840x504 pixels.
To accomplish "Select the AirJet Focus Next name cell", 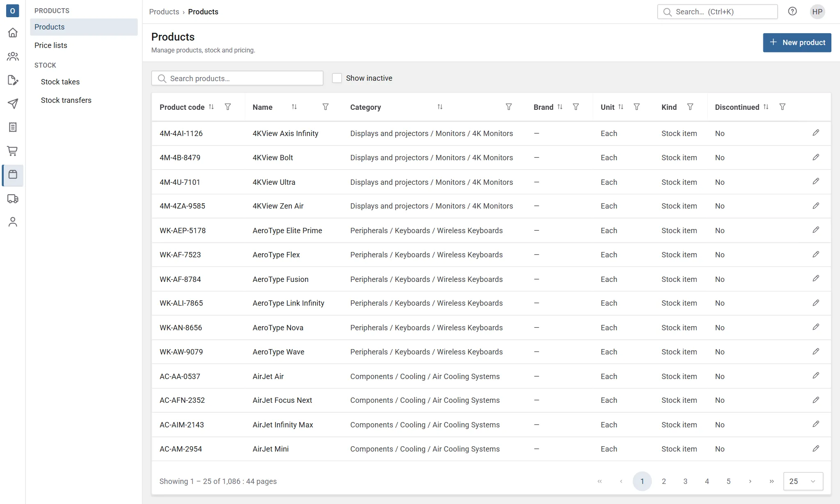I will pyautogui.click(x=282, y=400).
